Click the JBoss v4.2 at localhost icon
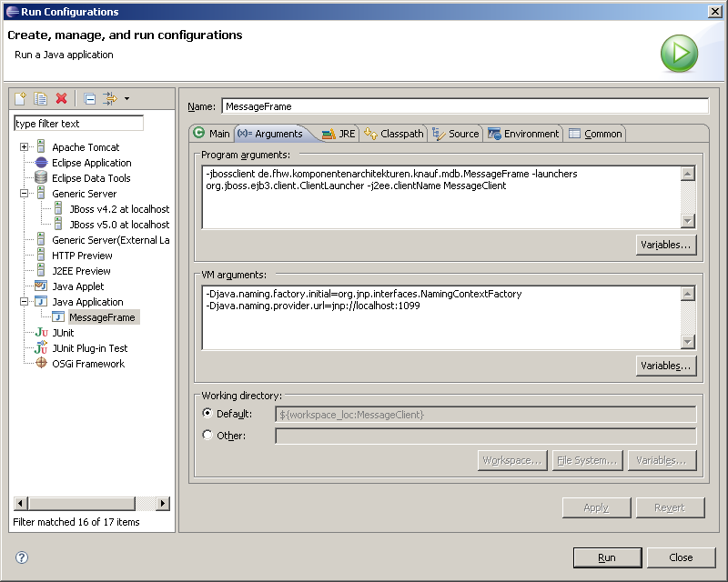This screenshot has height=582, width=728. pyautogui.click(x=58, y=208)
